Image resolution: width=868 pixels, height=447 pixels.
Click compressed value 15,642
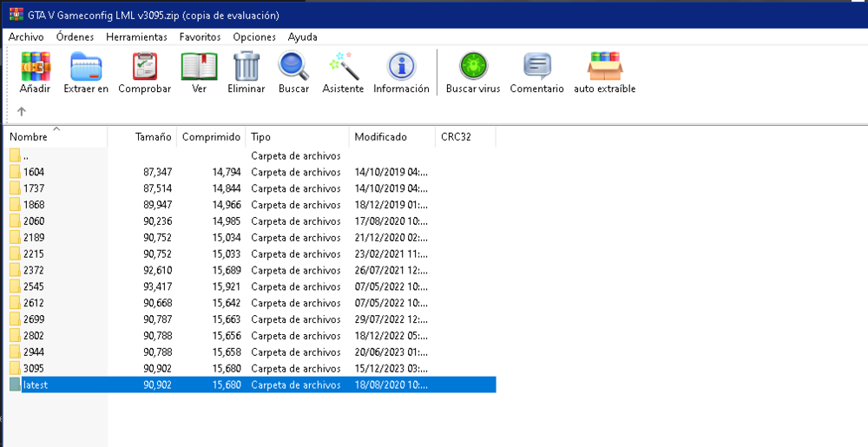point(227,303)
